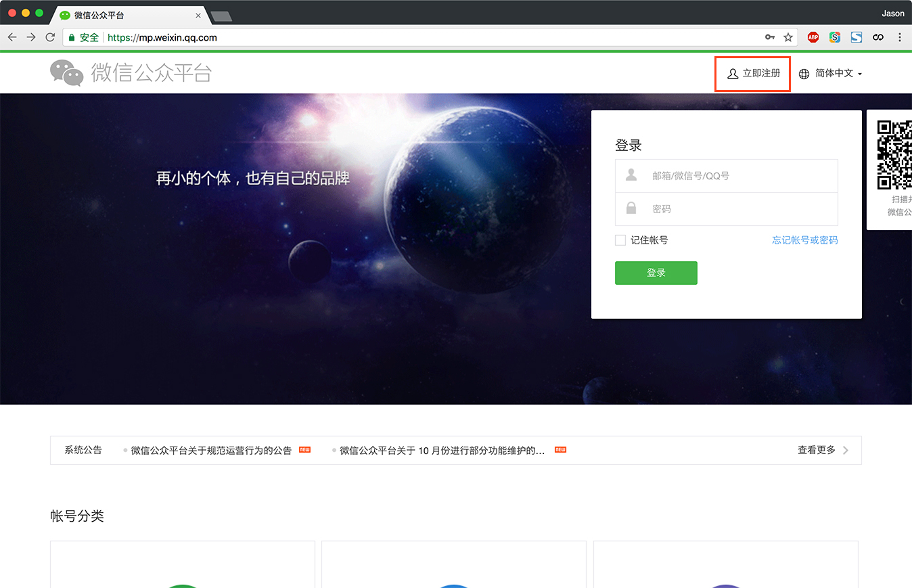Click the 查看更多 chevron arrow
This screenshot has height=588, width=912.
846,450
